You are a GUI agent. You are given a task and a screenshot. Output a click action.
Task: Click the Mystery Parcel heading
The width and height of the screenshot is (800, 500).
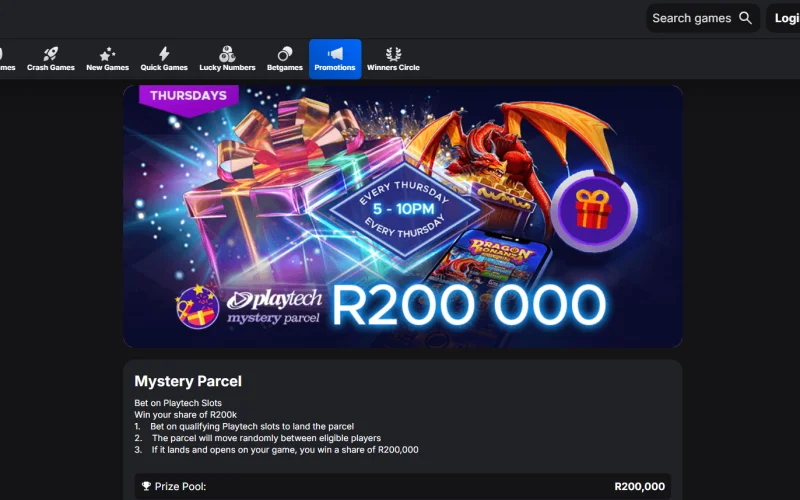[188, 381]
